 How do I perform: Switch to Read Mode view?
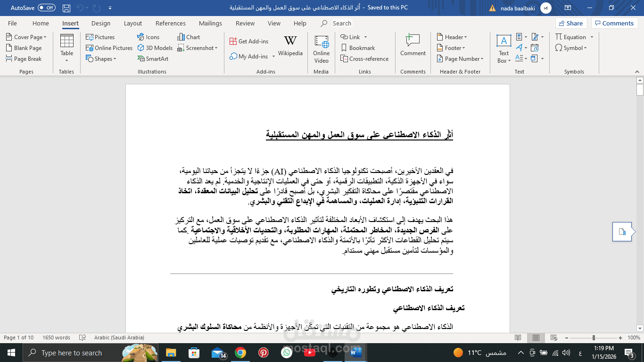pyautogui.click(x=518, y=337)
